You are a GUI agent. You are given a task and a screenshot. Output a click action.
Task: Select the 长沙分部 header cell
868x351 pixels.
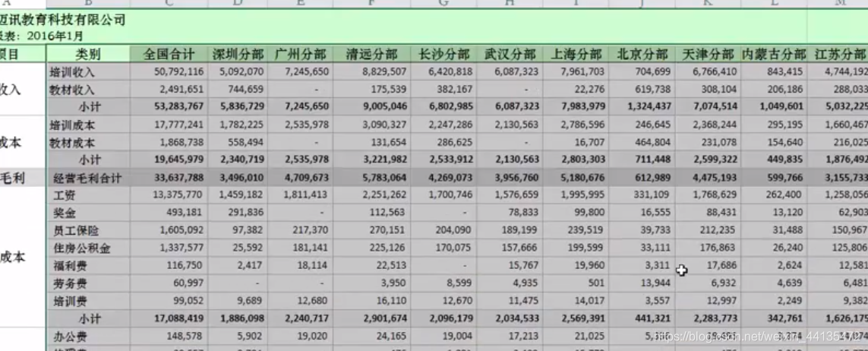click(x=443, y=54)
